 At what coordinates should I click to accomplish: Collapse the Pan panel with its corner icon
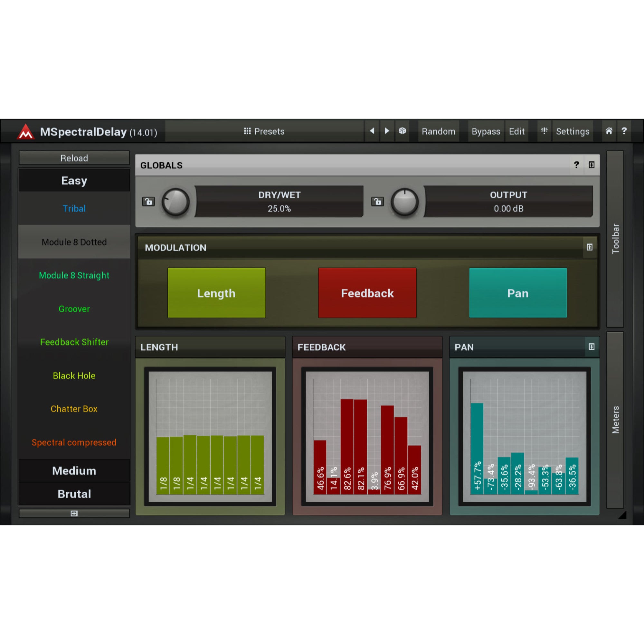591,347
